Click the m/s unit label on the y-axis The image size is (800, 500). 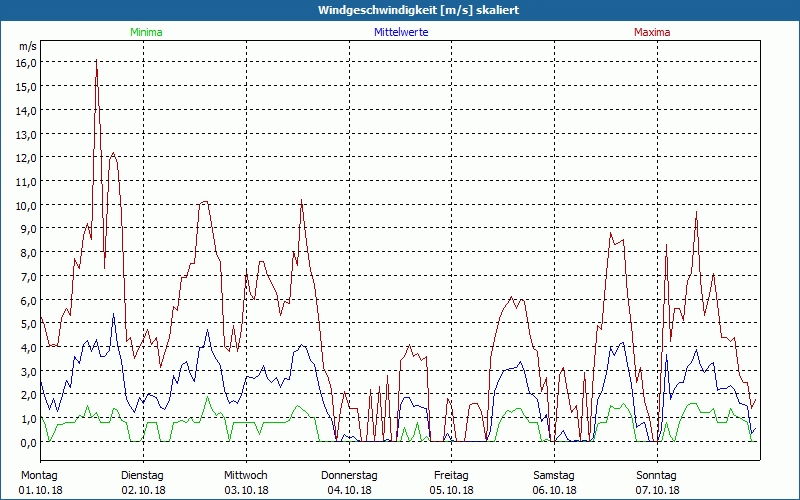coord(27,46)
